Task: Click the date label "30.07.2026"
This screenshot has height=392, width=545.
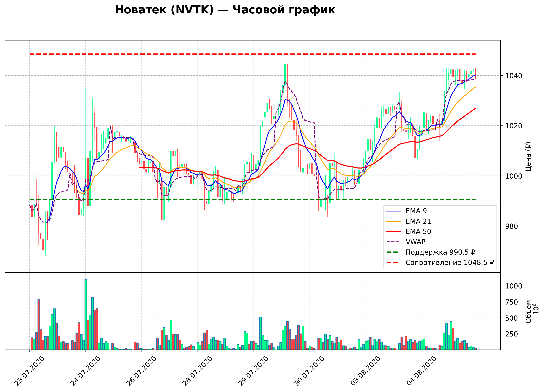Action: [309, 371]
